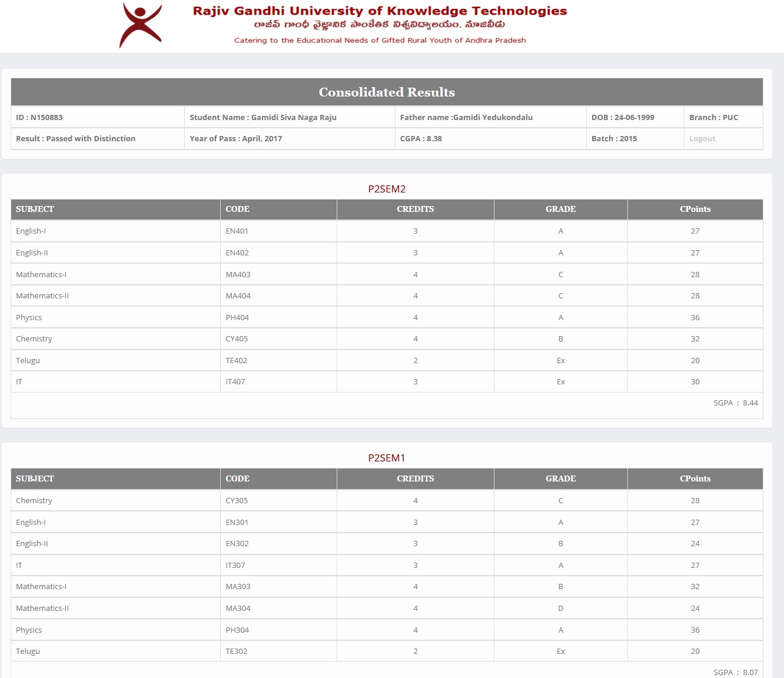Click GRADE column header in P2SEM2 table

tap(561, 210)
